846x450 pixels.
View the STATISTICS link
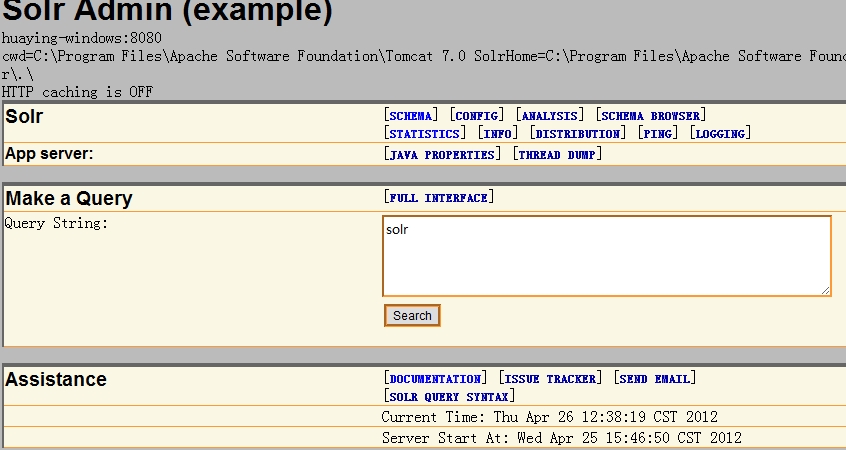[424, 134]
